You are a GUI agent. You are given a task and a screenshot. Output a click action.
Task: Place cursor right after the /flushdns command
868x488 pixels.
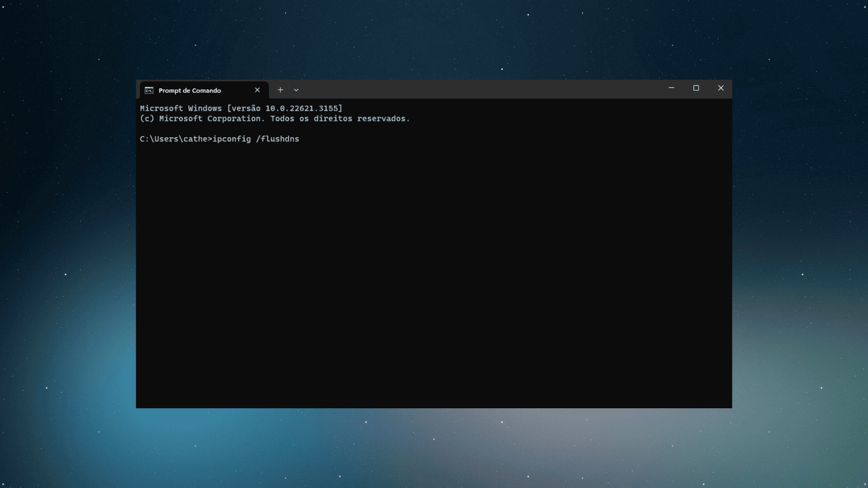point(301,139)
